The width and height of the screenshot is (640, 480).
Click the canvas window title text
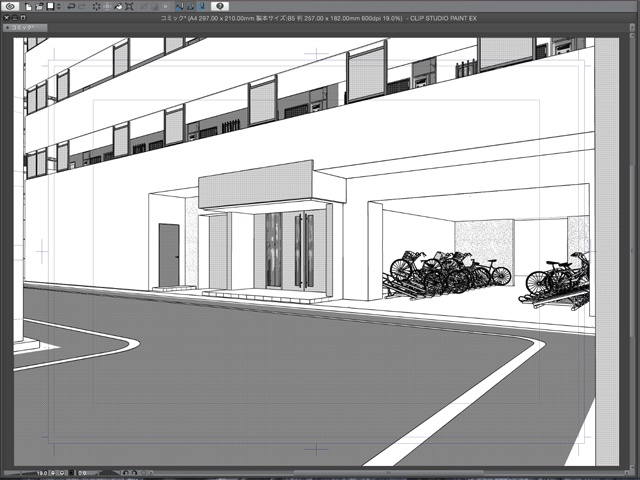click(319, 18)
